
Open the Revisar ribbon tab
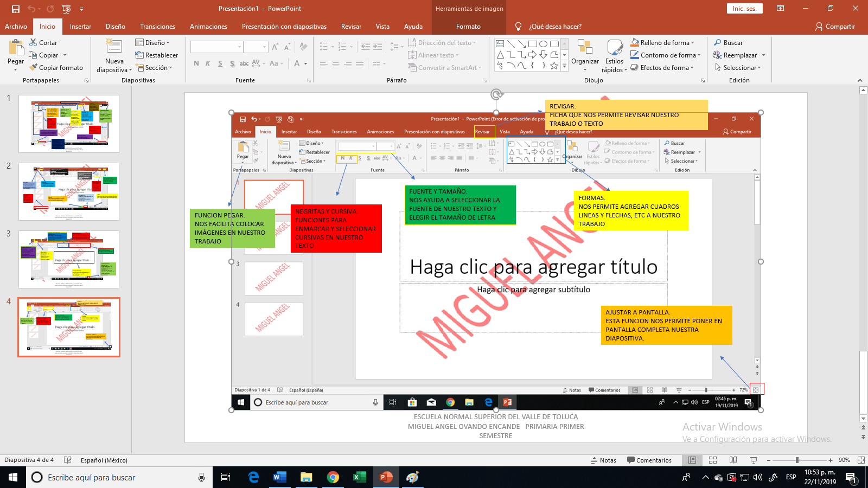350,26
